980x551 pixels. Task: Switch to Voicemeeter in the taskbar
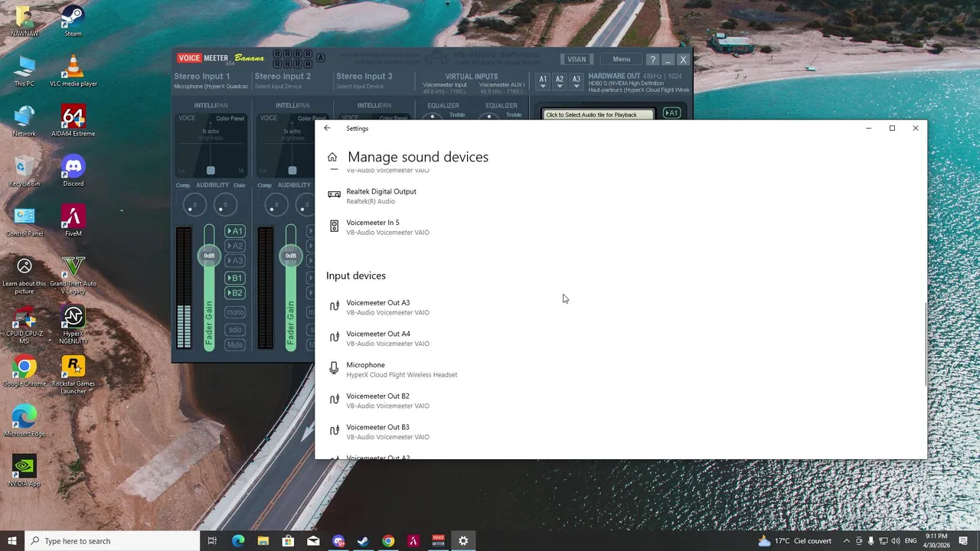click(438, 541)
